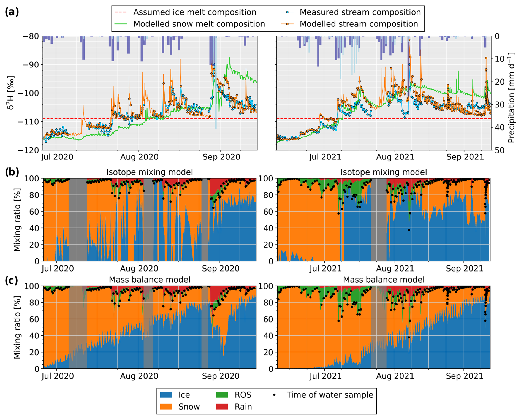Click the 'Assumed ice melt composition' legend text
Image resolution: width=521 pixels, height=420 pixels.
(x=195, y=12)
